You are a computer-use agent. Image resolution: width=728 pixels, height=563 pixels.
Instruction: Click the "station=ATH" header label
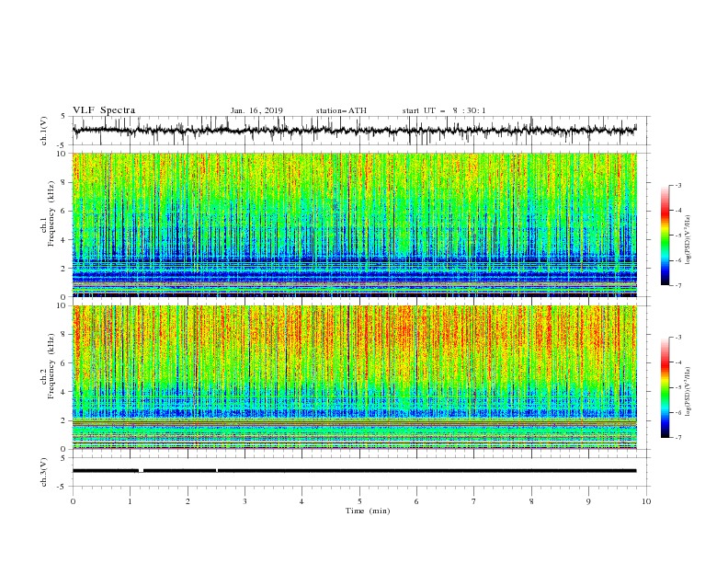(341, 110)
